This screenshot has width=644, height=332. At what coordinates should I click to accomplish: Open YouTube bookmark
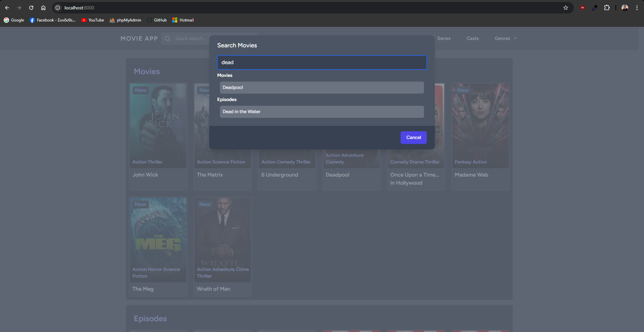point(93,20)
